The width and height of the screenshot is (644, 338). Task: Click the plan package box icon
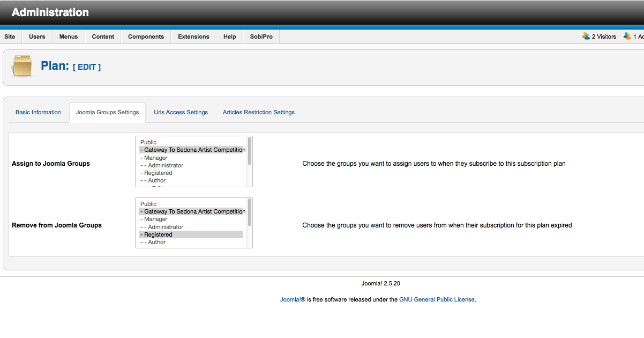[x=23, y=66]
